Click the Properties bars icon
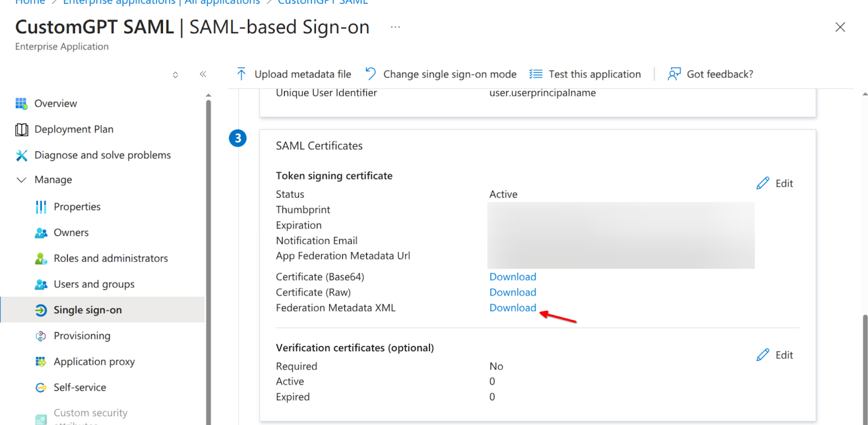The image size is (868, 425). 41,207
